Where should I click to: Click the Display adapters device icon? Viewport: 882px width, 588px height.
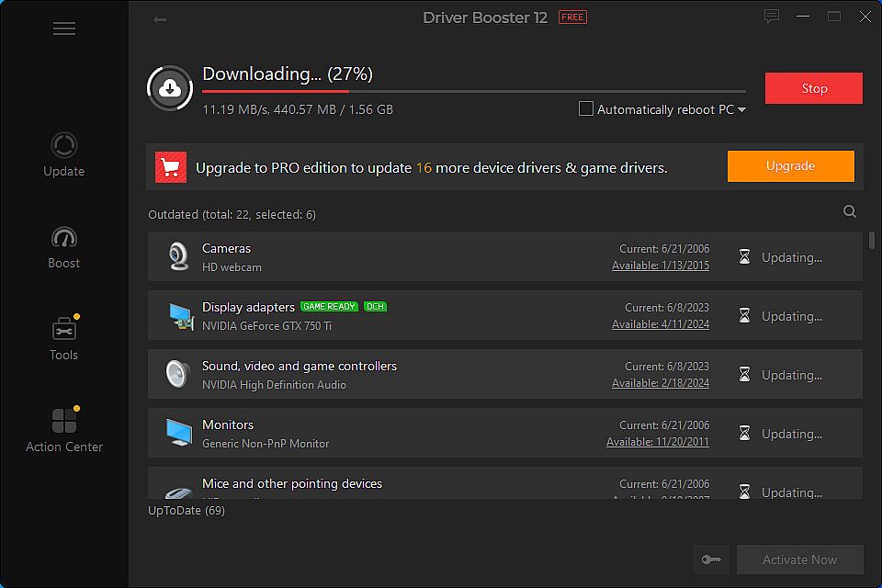[x=180, y=316]
